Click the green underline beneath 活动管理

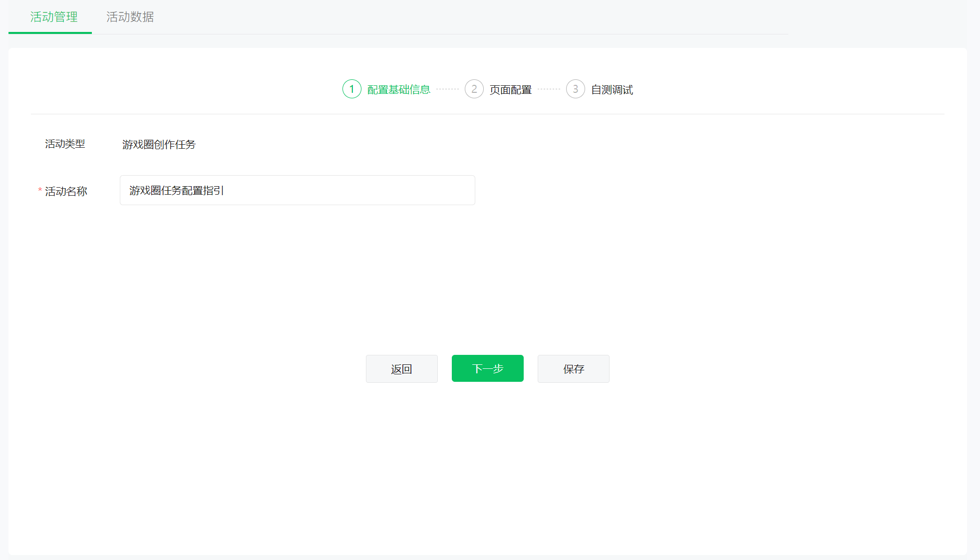click(50, 33)
